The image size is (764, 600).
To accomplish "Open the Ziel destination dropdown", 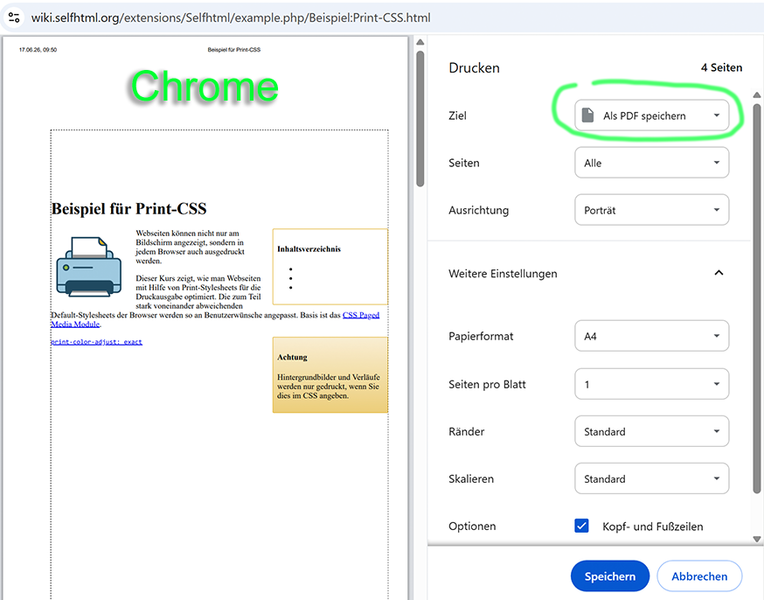I will pyautogui.click(x=651, y=116).
